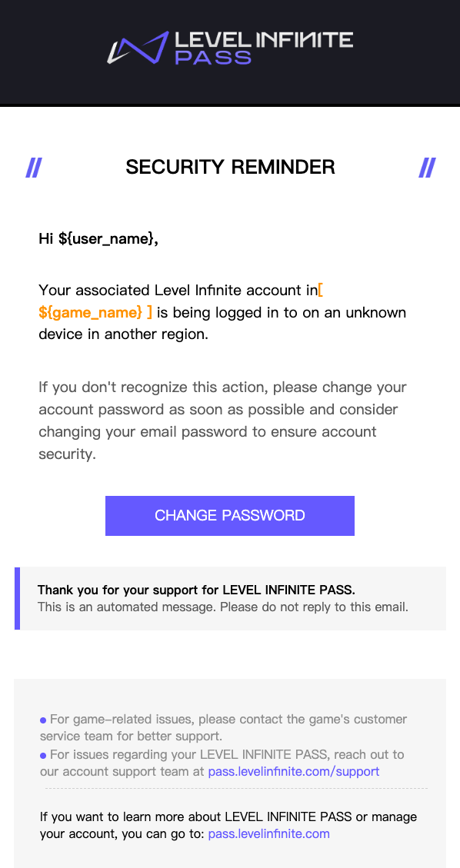Click the left purple double-slash decoration

[34, 167]
